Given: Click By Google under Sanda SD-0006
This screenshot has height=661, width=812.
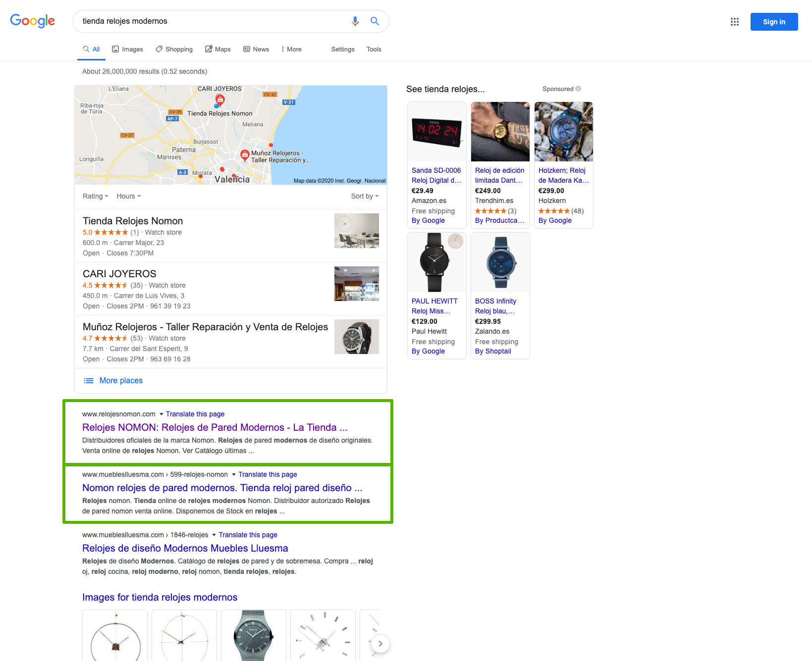Looking at the screenshot, I should click(428, 221).
